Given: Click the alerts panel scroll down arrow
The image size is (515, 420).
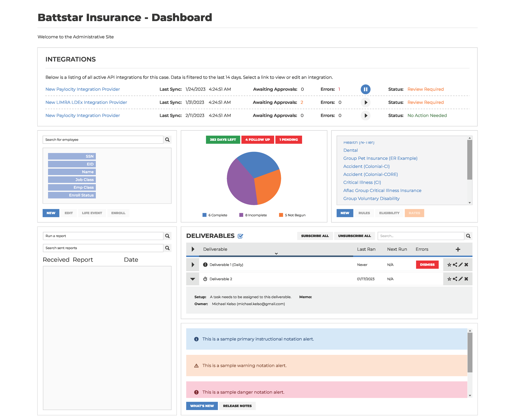Looking at the screenshot, I should tap(470, 396).
